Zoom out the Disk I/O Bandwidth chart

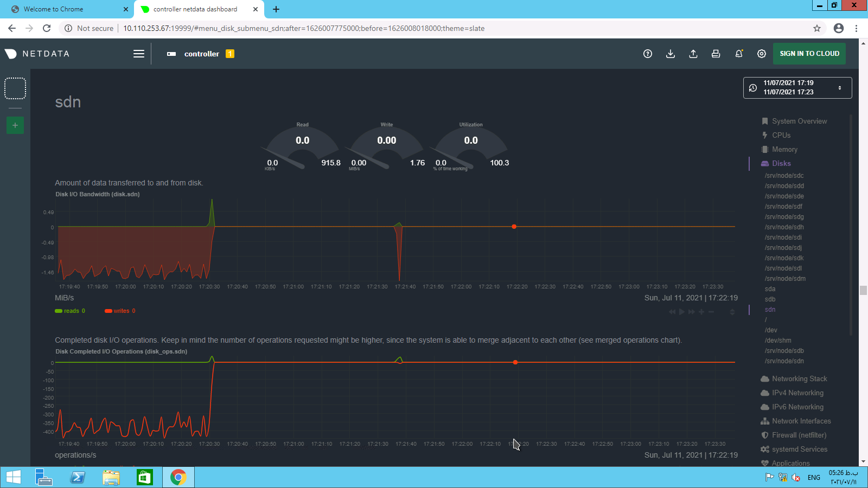pyautogui.click(x=711, y=312)
